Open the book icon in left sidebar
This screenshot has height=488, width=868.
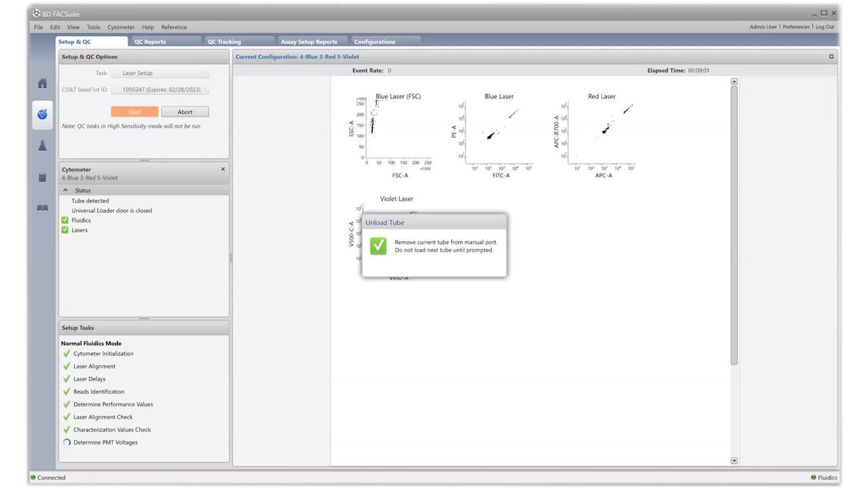42,208
